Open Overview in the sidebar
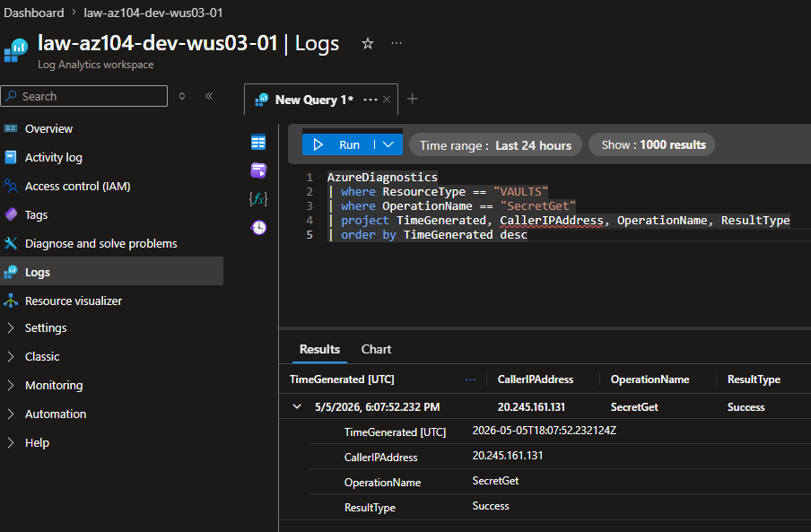Screen dimensions: 811x532 click(x=48, y=128)
